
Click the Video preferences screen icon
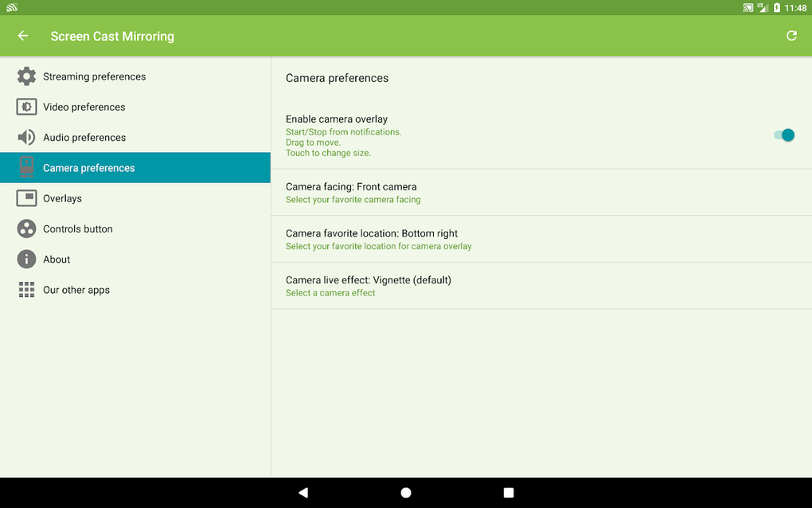click(x=25, y=106)
